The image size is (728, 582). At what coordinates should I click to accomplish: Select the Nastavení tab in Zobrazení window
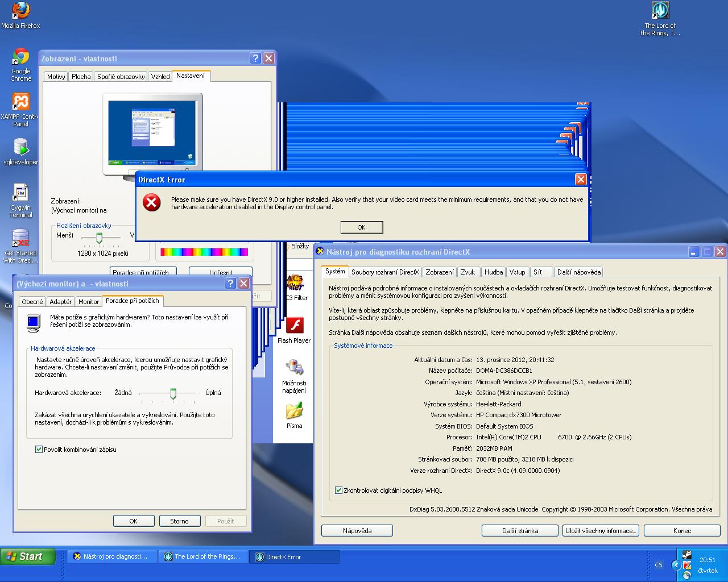coord(191,76)
